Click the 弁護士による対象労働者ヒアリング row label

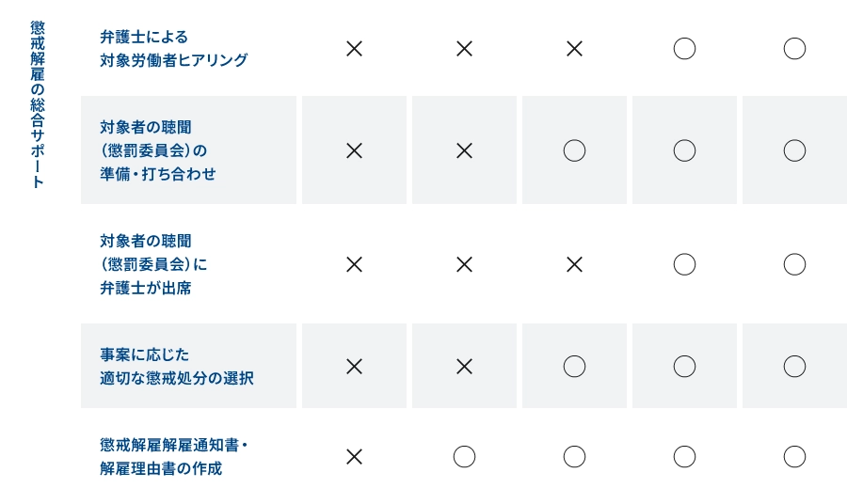coord(173,49)
